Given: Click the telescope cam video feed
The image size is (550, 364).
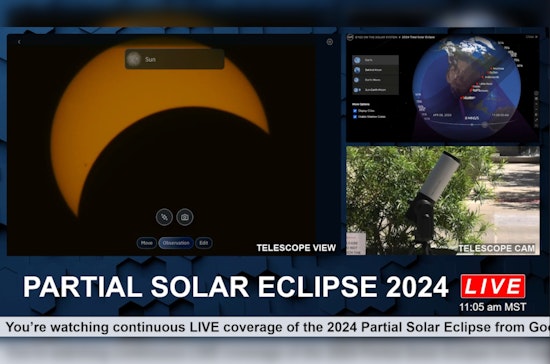Looking at the screenshot, I should [443, 200].
